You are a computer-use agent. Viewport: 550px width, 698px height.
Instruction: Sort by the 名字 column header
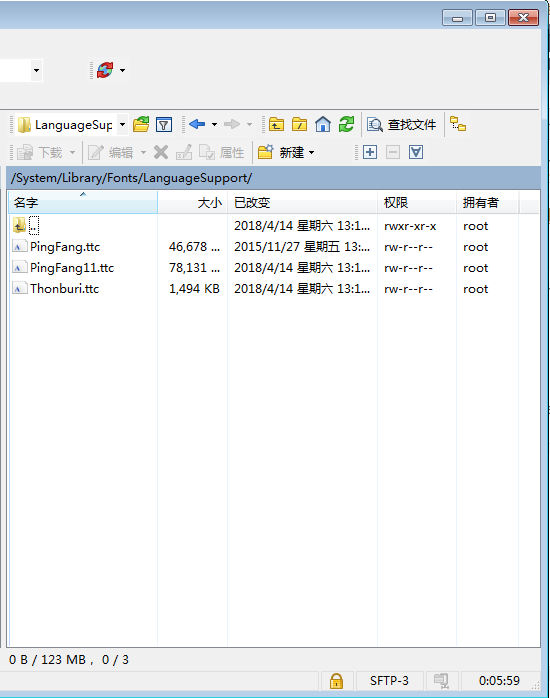tap(83, 203)
